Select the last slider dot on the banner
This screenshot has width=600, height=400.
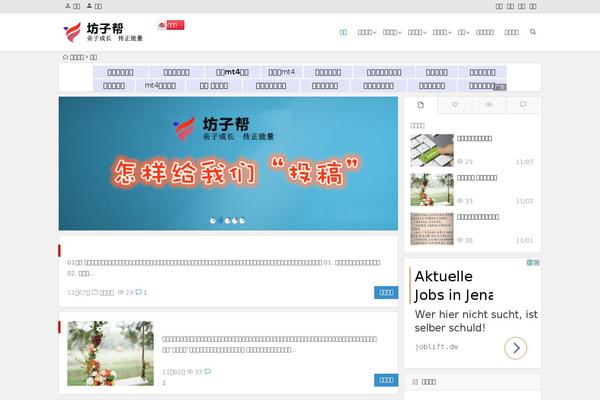242,220
